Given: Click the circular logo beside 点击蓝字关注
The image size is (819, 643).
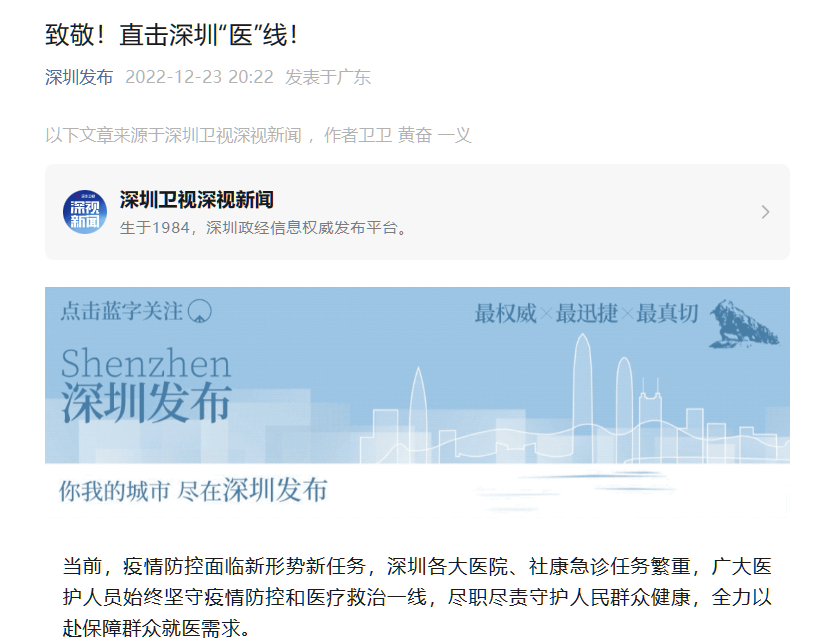Looking at the screenshot, I should pyautogui.click(x=200, y=311).
